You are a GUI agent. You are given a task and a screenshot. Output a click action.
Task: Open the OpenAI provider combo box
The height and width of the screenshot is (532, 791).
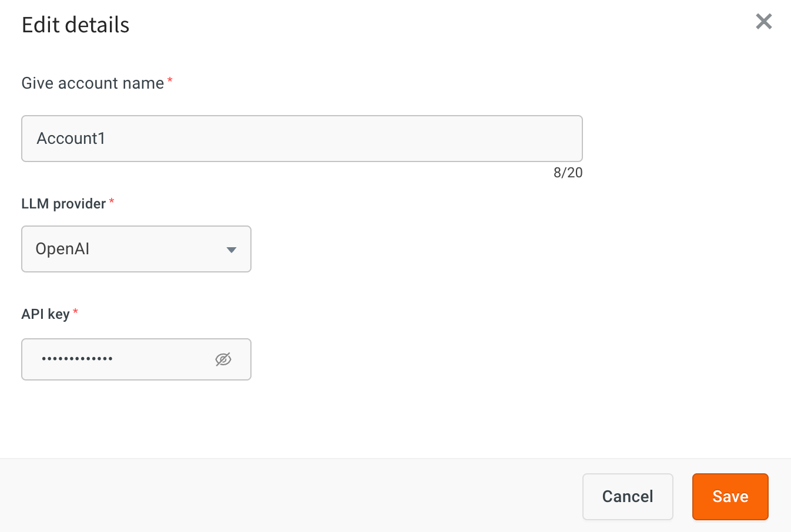[136, 249]
